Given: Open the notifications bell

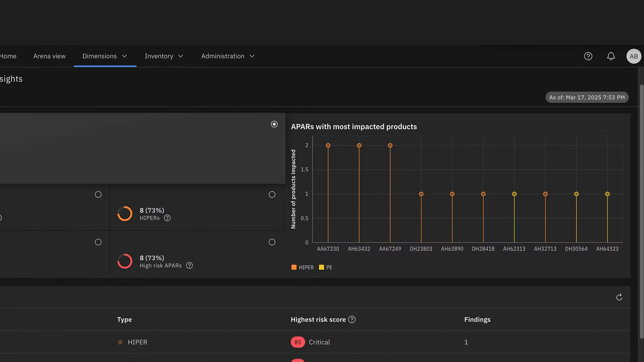Looking at the screenshot, I should 611,56.
